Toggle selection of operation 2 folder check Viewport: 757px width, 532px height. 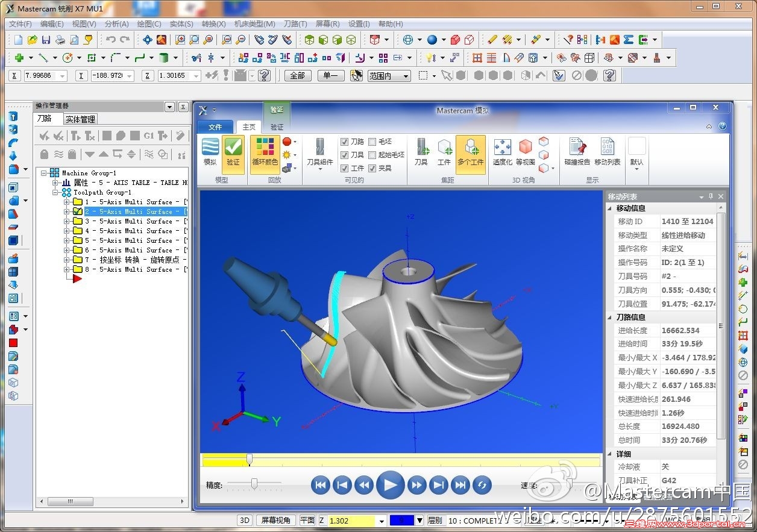click(x=78, y=211)
